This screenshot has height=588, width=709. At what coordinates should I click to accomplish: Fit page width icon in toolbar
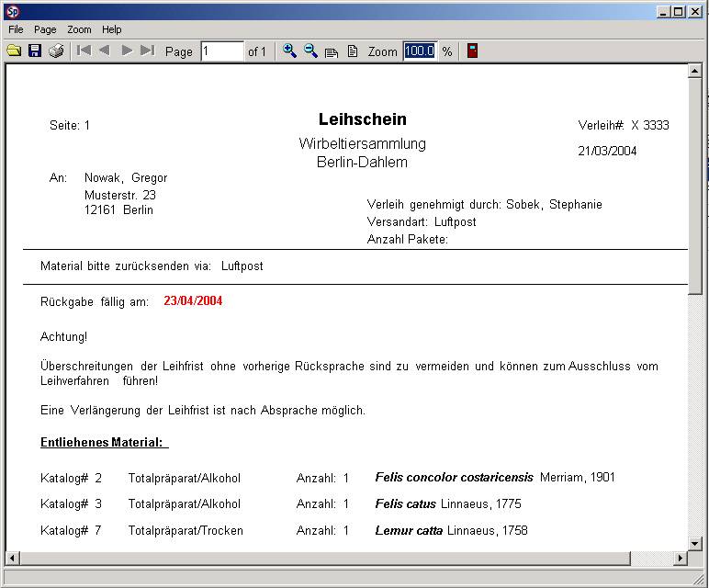(x=332, y=52)
